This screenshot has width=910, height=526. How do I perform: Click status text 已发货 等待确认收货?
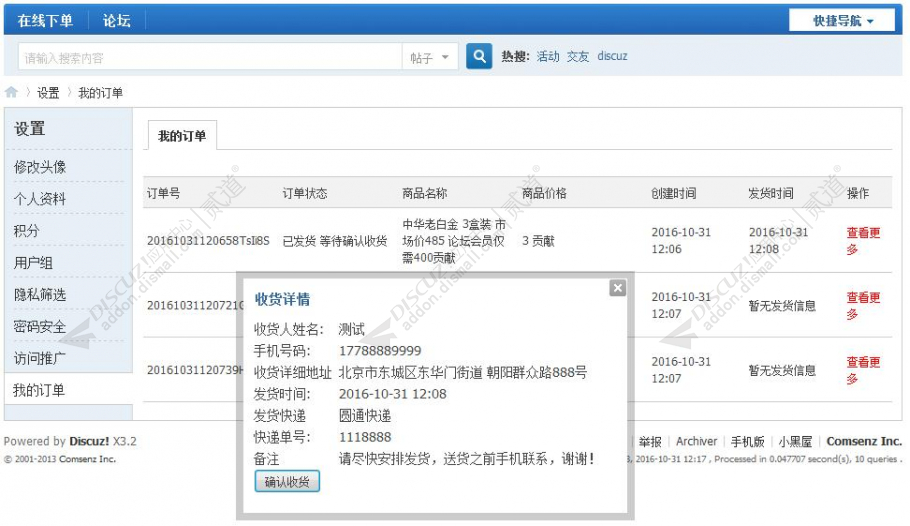pyautogui.click(x=335, y=240)
